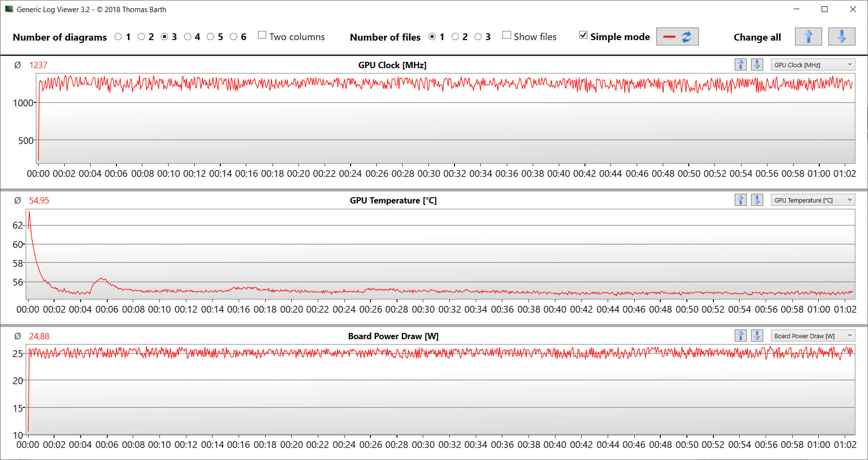Uncheck the Simple mode checkbox
This screenshot has width=868, height=460.
coord(583,35)
